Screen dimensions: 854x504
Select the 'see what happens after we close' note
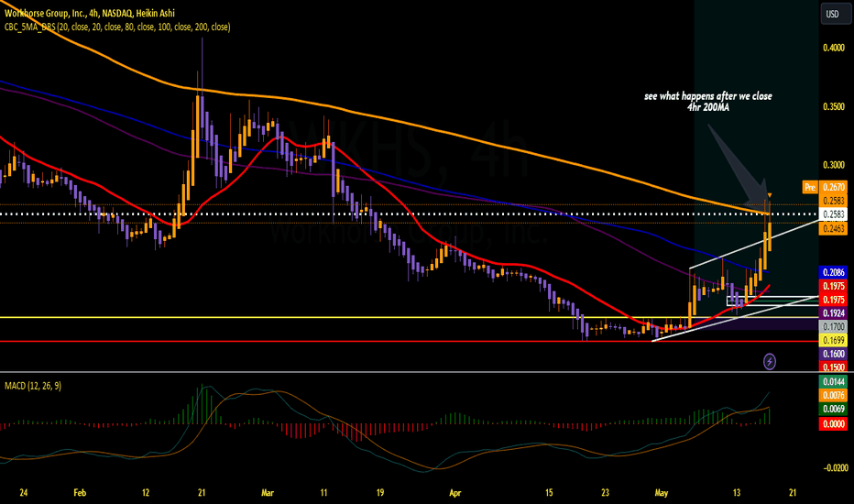(708, 102)
